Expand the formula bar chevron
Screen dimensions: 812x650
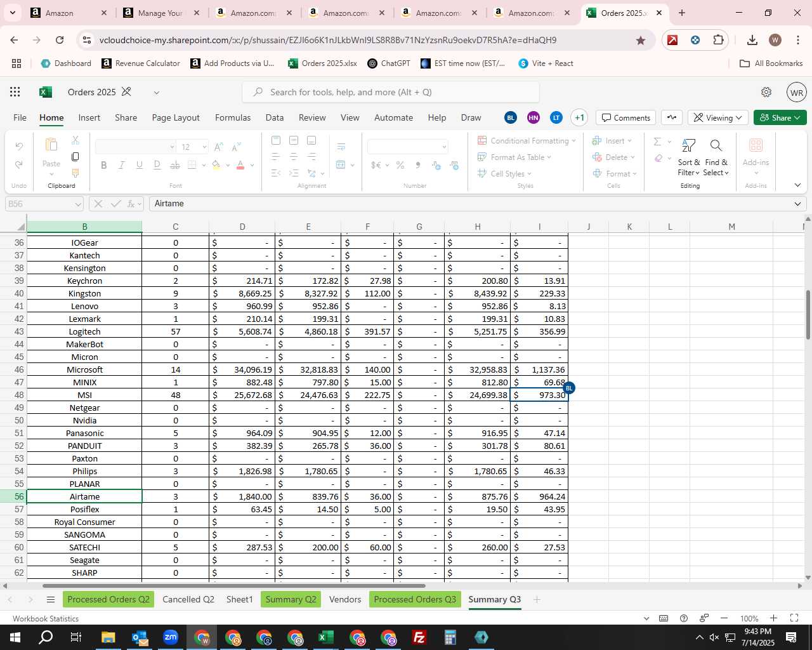pos(797,204)
